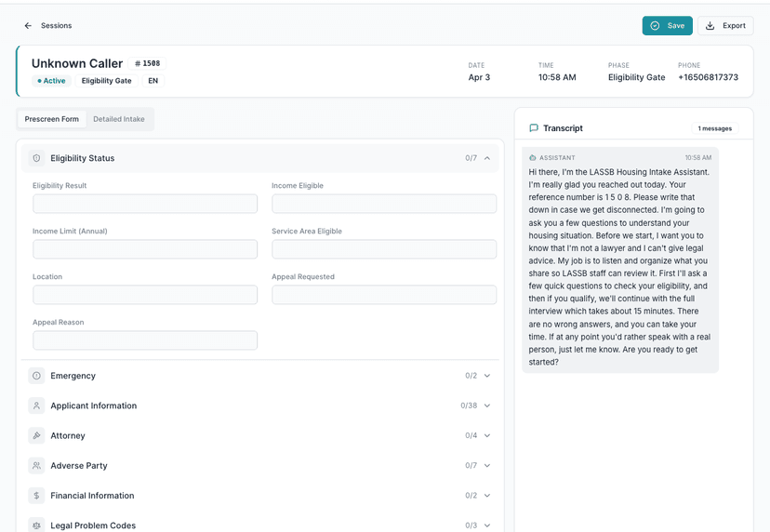Image resolution: width=770 pixels, height=532 pixels.
Task: Click the Applicant Information person icon
Action: (x=36, y=406)
